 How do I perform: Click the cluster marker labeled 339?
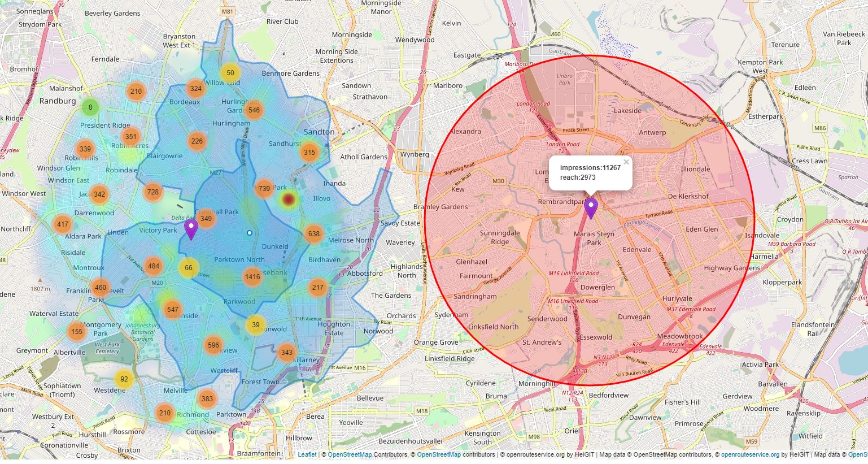click(85, 149)
